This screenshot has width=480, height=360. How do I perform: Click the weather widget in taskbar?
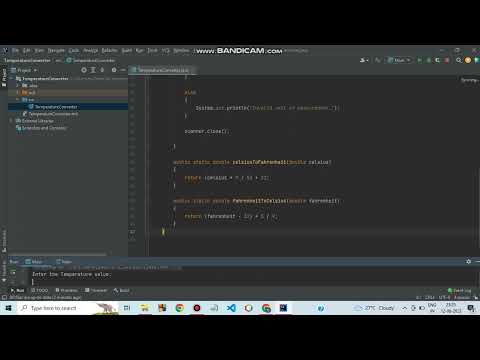click(x=374, y=308)
